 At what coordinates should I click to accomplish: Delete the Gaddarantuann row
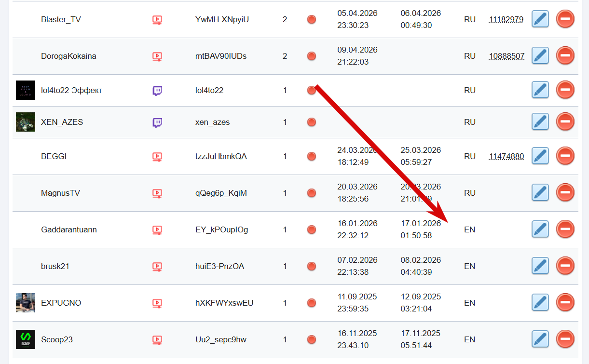pyautogui.click(x=565, y=229)
